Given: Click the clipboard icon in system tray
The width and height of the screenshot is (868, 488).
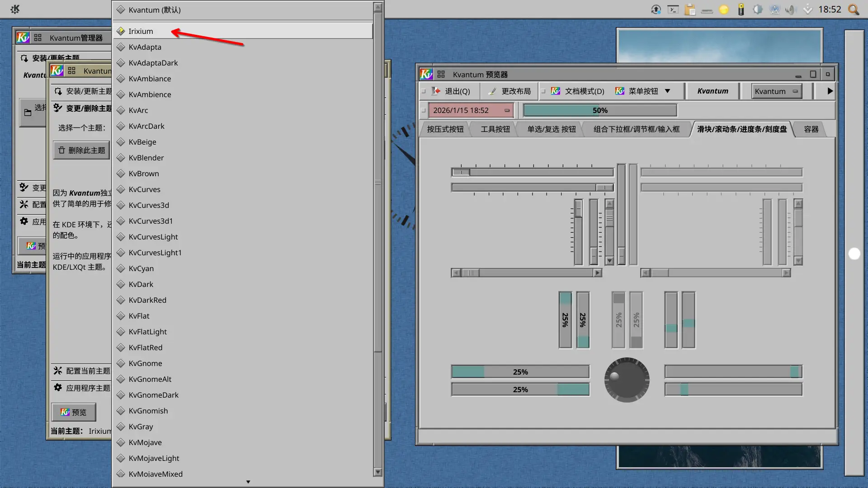Looking at the screenshot, I should click(690, 9).
